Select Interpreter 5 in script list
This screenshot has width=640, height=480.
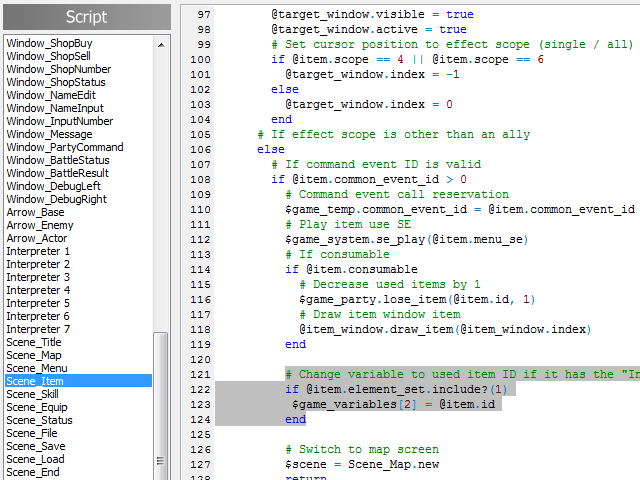(x=38, y=303)
